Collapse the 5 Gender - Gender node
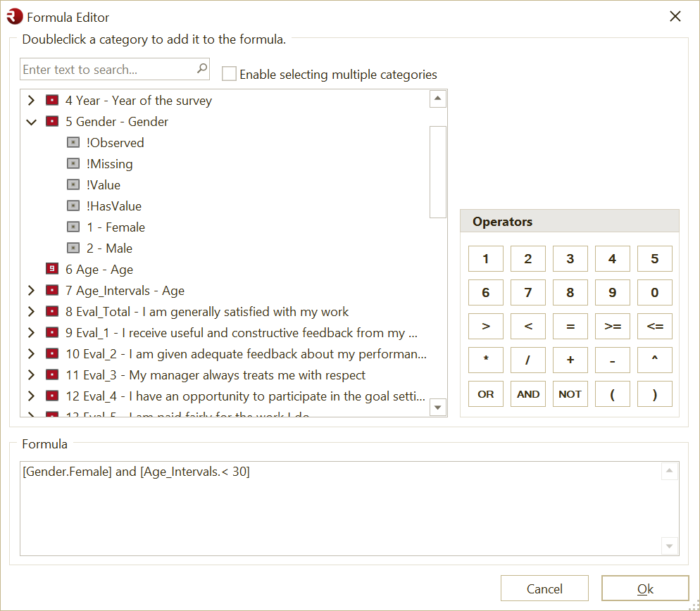Viewport: 700px width, 611px height. (30, 121)
